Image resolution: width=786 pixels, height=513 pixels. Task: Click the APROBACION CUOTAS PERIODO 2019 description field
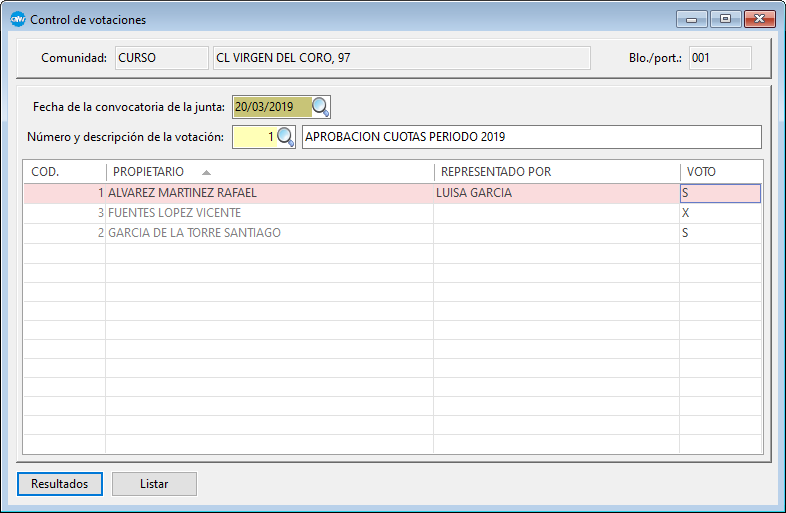530,137
